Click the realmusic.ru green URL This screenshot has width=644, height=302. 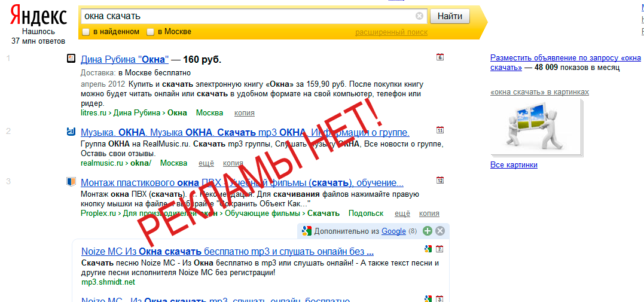point(102,163)
